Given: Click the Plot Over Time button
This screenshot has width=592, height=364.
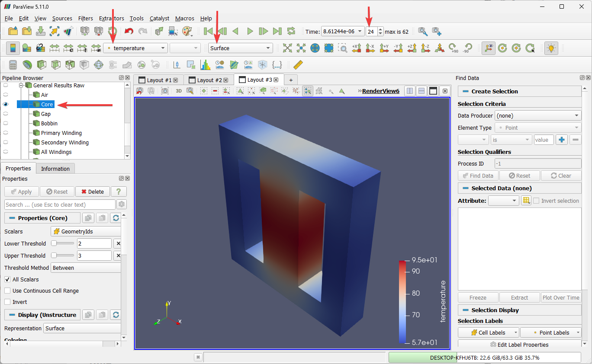Looking at the screenshot, I should [x=561, y=297].
